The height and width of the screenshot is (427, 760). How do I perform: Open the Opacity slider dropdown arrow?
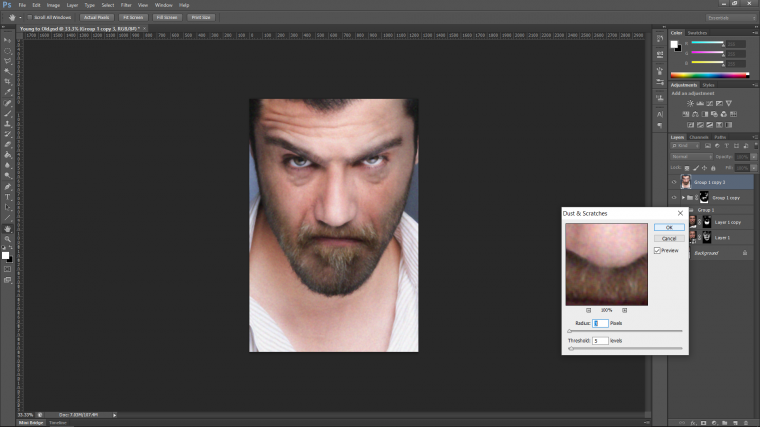click(x=754, y=157)
